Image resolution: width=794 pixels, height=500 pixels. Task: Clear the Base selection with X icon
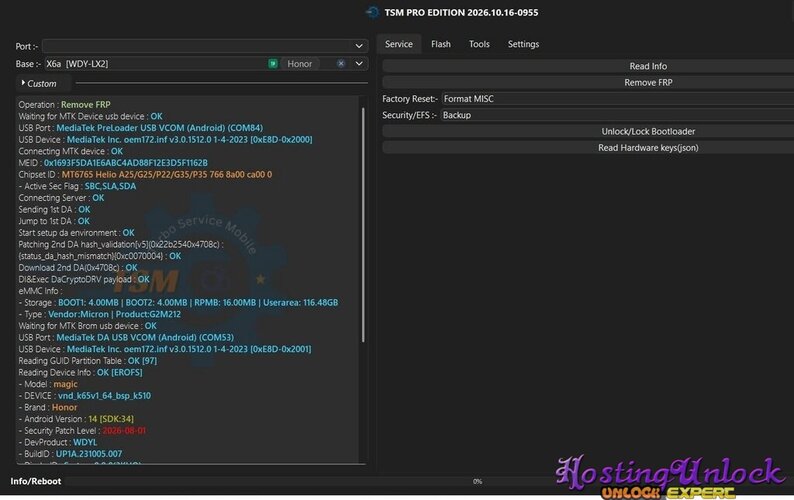pyautogui.click(x=341, y=63)
